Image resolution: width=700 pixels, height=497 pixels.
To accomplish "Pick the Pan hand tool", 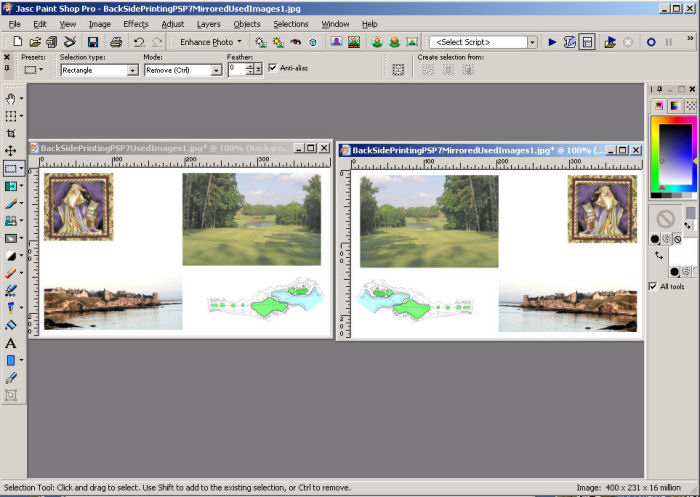I will (11, 99).
